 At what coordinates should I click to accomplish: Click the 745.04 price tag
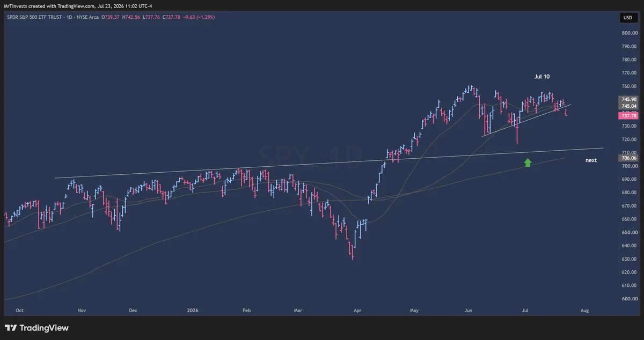(x=627, y=106)
